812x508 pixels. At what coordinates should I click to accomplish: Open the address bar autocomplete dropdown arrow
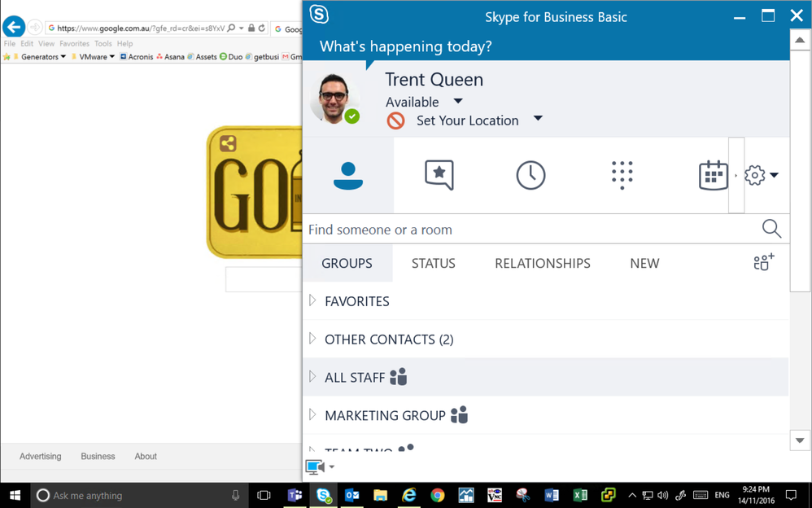242,28
